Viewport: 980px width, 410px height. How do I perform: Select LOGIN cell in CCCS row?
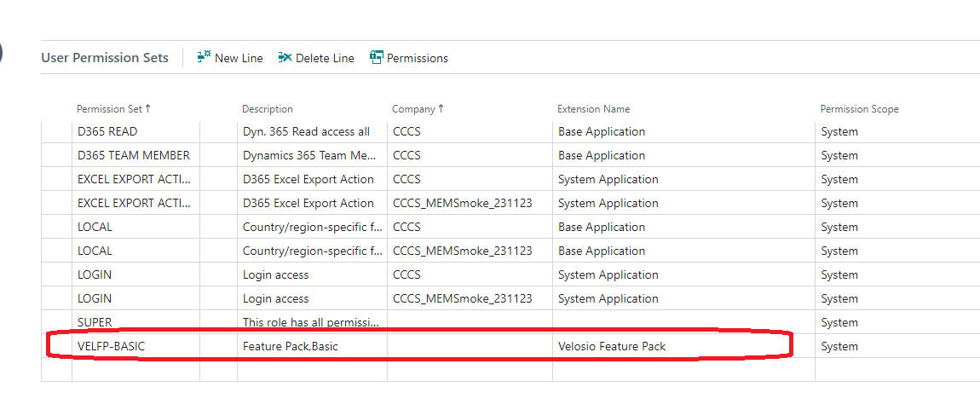coord(135,275)
